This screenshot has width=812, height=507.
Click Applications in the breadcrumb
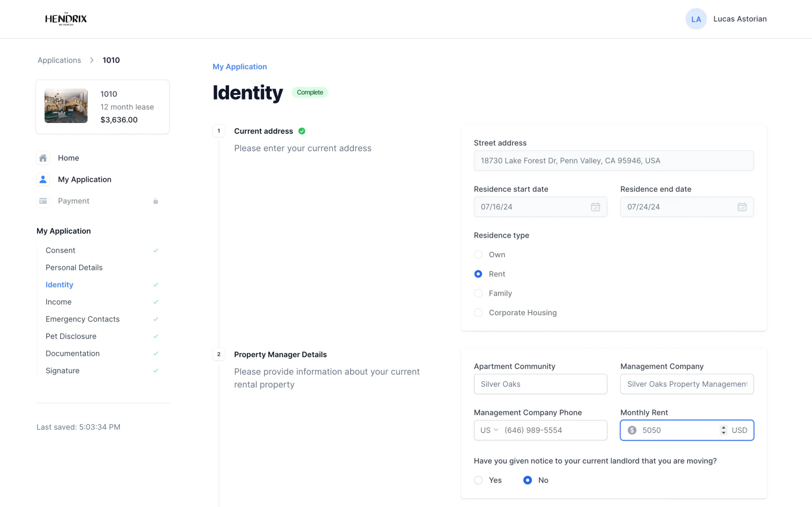tap(59, 60)
